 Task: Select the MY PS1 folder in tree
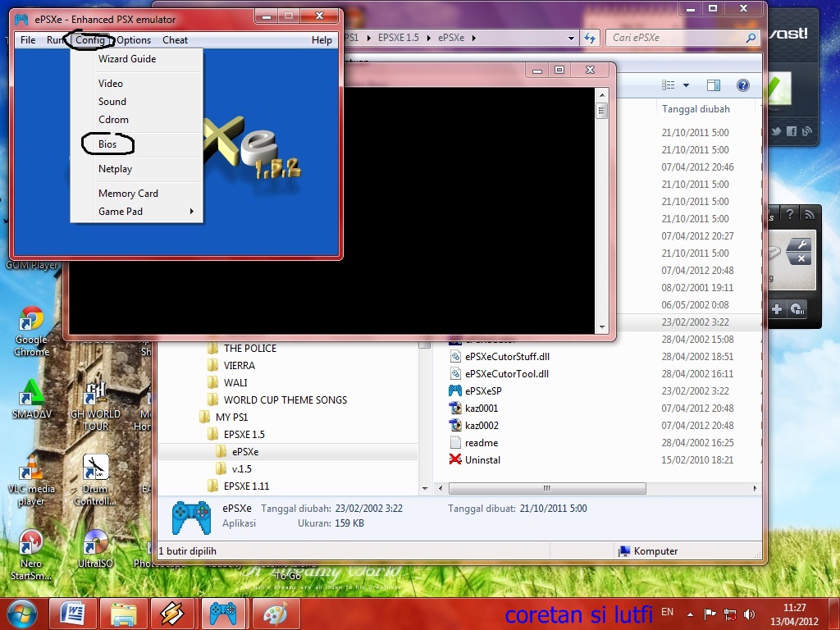point(231,418)
